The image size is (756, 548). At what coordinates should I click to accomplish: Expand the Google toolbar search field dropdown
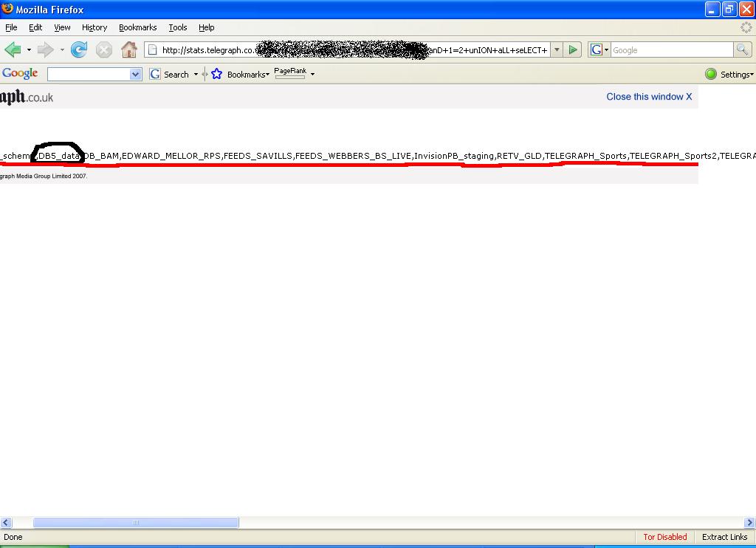coord(136,75)
